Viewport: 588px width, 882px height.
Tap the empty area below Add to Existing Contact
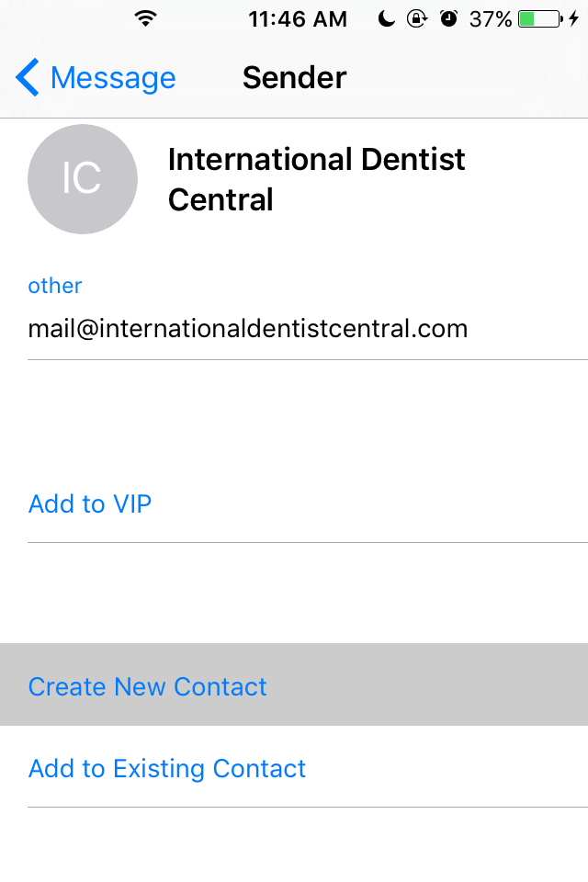coord(294,845)
